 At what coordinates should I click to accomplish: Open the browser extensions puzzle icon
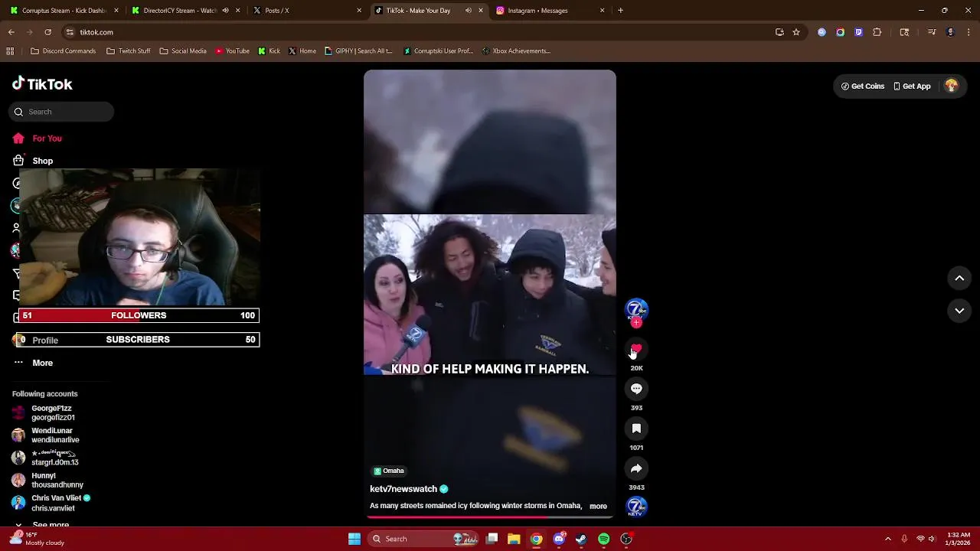pyautogui.click(x=877, y=32)
